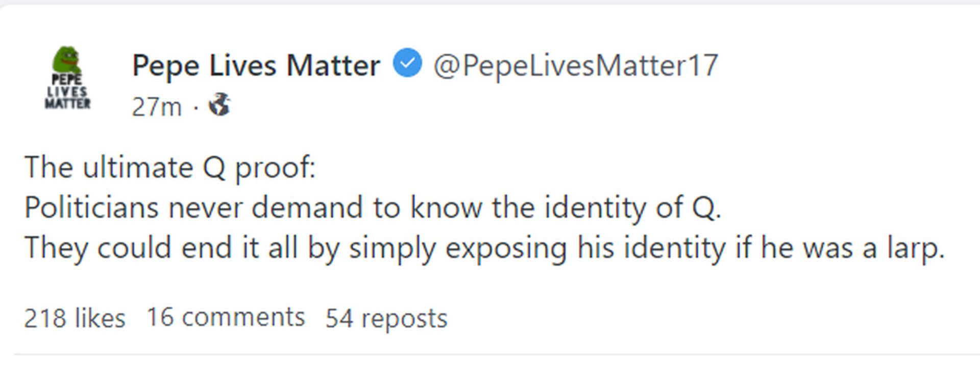Viewport: 980px width, 369px height.
Task: Click the dot separator beside the timestamp
Action: tap(195, 107)
